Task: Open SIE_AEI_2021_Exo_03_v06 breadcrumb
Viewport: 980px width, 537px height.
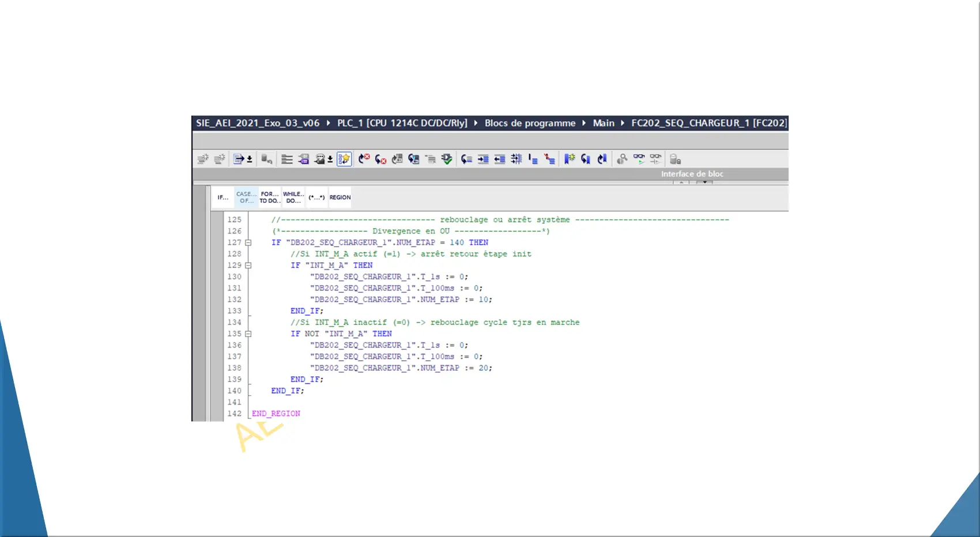Action: (x=258, y=123)
